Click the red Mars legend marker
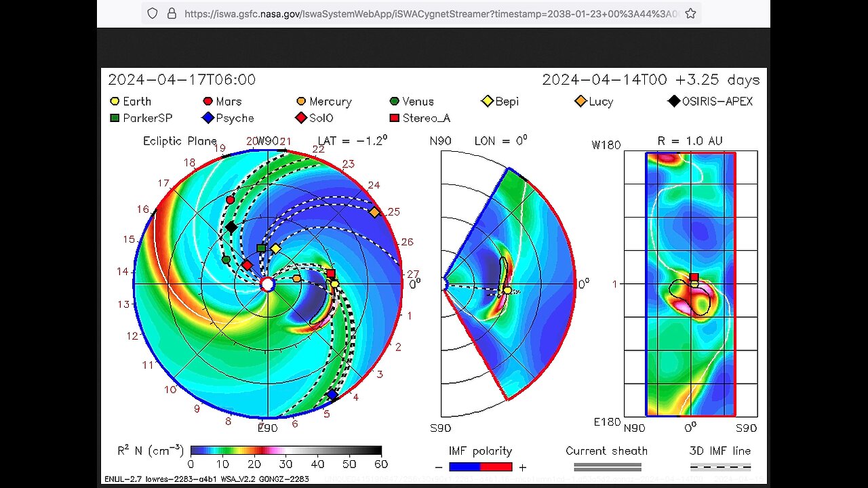The height and width of the screenshot is (488, 868). coord(208,102)
